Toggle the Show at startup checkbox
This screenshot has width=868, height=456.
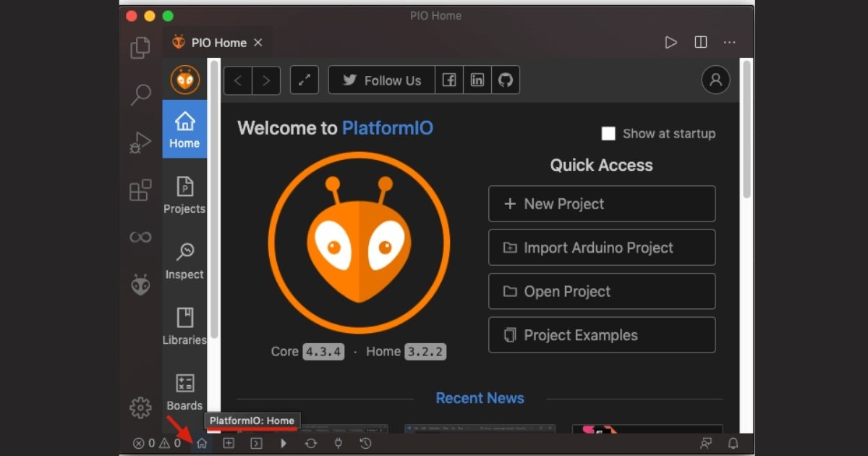(609, 134)
